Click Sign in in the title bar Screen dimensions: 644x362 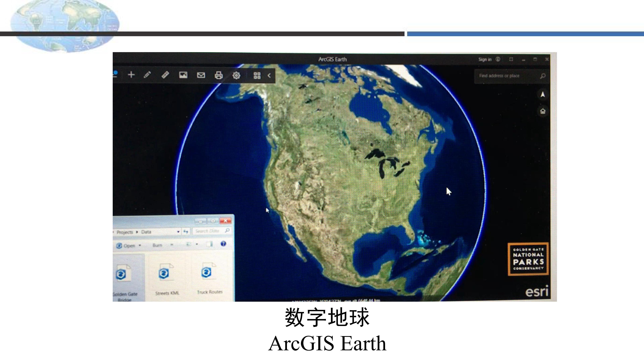[485, 59]
